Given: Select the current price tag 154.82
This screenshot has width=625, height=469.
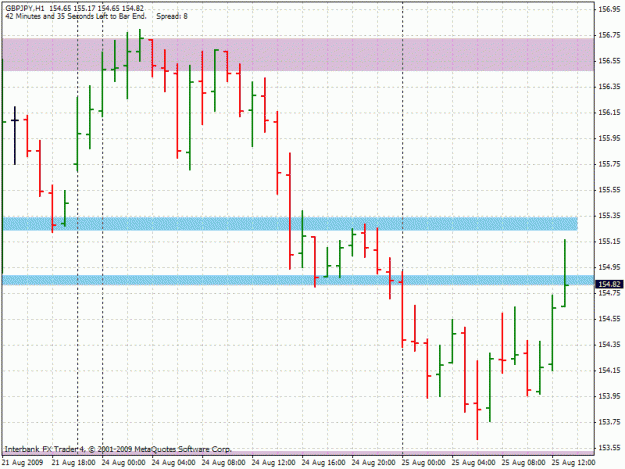Looking at the screenshot, I should [608, 284].
